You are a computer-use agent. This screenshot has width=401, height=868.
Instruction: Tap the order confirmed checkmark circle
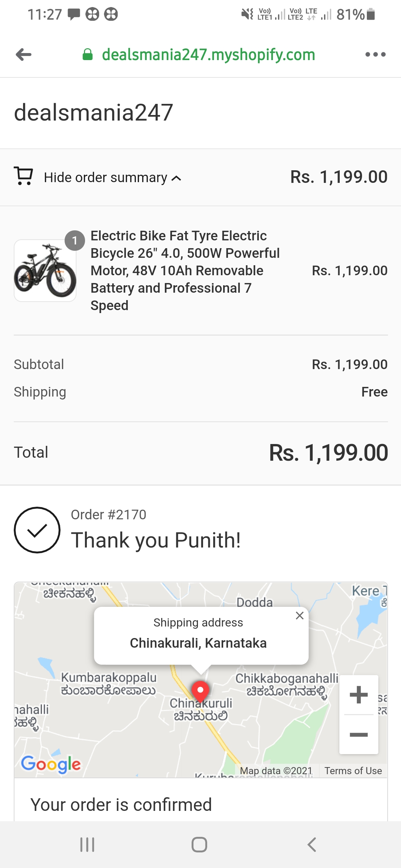[37, 530]
